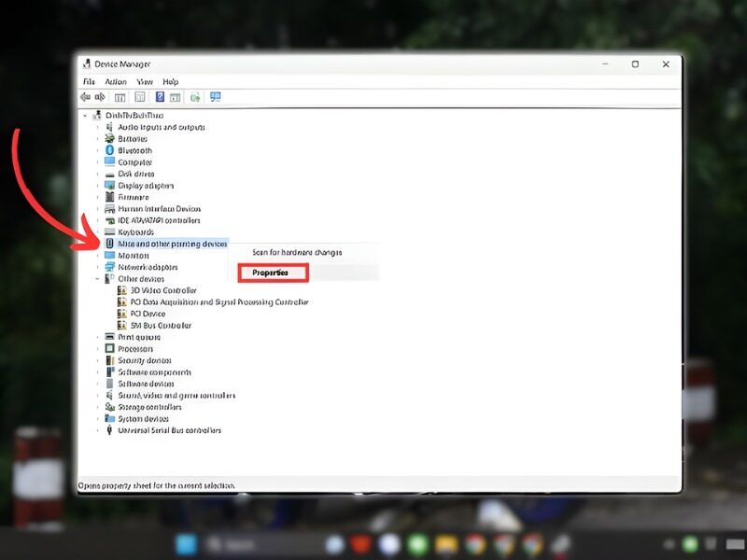Click the Universal Serial Bus controllers icon

109,430
